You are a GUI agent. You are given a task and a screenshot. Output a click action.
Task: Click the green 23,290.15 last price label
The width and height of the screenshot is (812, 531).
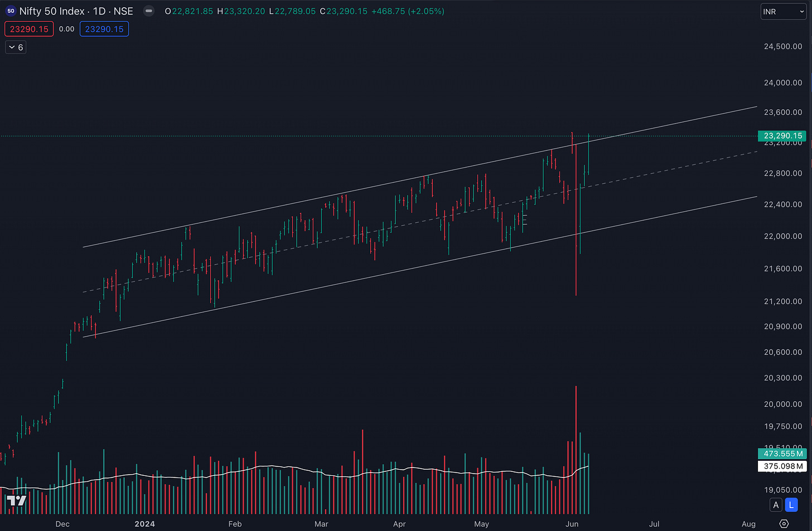tap(782, 136)
